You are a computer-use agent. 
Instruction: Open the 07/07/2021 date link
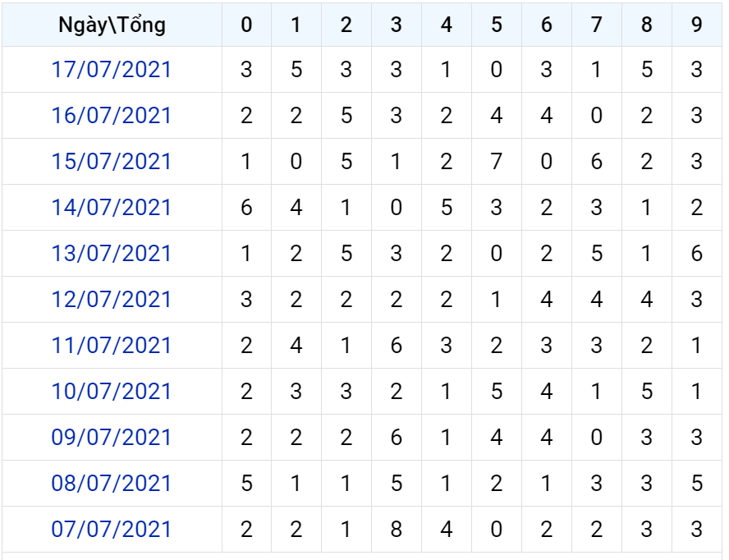coord(112,530)
